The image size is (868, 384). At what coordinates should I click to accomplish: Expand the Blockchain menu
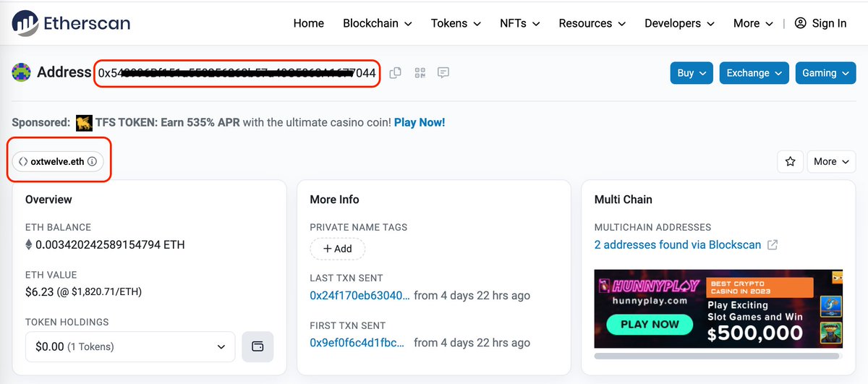click(378, 23)
